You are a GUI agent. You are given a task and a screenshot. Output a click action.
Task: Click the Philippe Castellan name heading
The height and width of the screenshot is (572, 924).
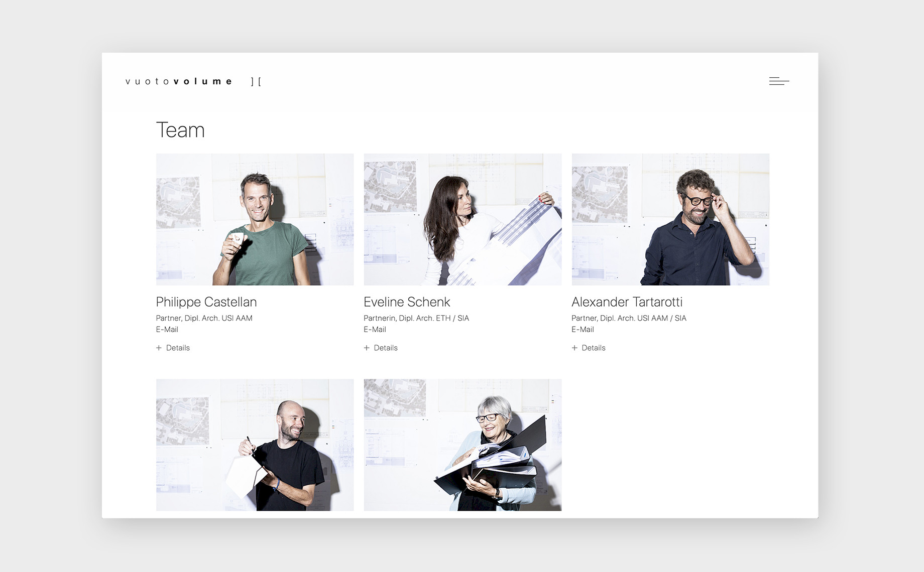click(x=206, y=302)
